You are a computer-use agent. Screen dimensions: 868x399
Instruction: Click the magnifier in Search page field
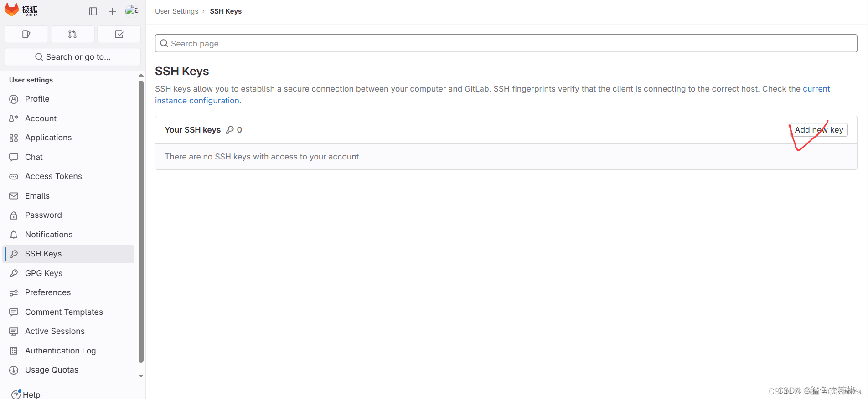click(164, 43)
